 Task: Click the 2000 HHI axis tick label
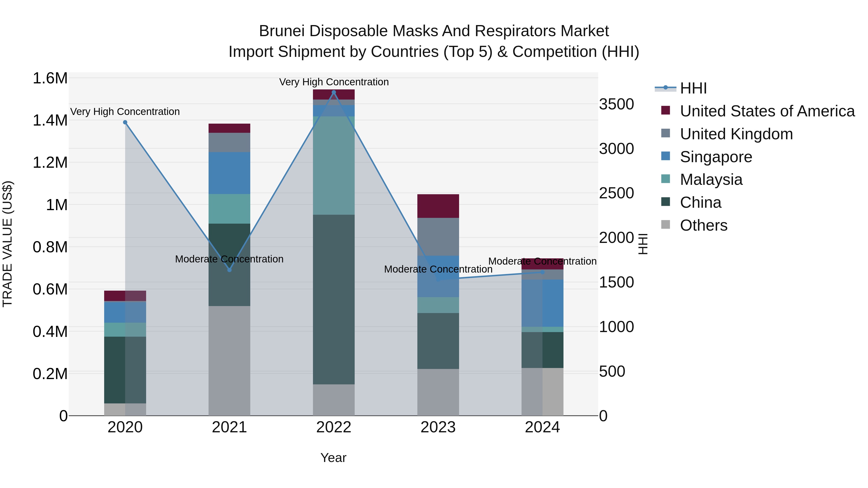pos(617,238)
